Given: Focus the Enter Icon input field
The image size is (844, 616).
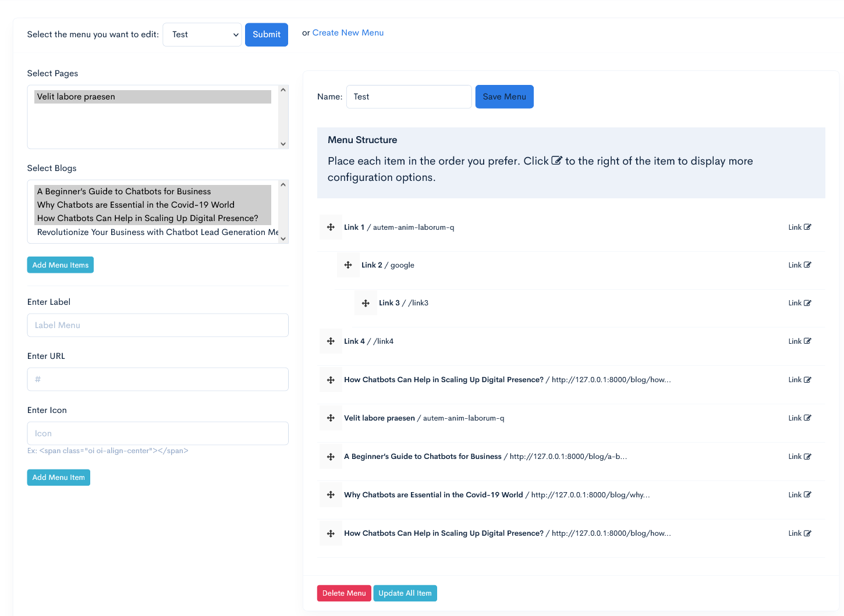Looking at the screenshot, I should [x=158, y=433].
